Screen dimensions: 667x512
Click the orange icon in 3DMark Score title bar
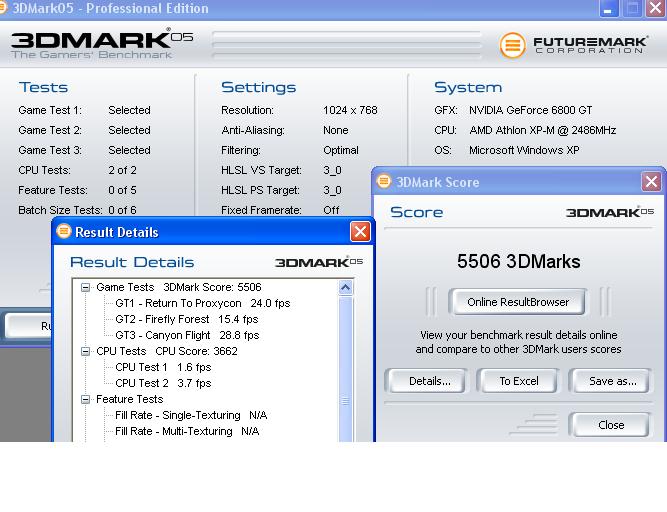pos(384,182)
